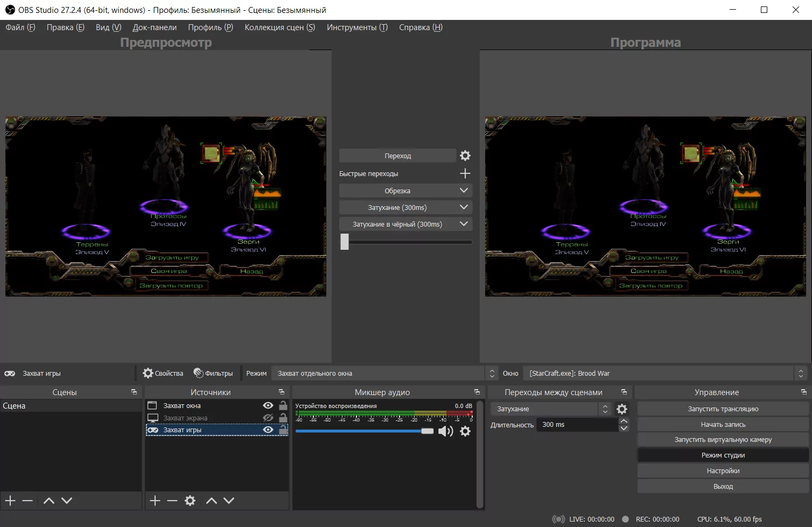Show the Захват экрана source

pyautogui.click(x=268, y=418)
